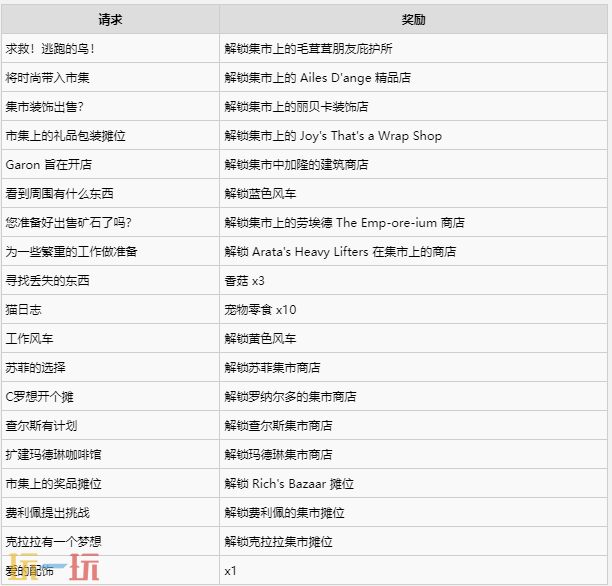Click the 解锁黄色风车 reward cell
The height and width of the screenshot is (586, 612).
point(260,339)
